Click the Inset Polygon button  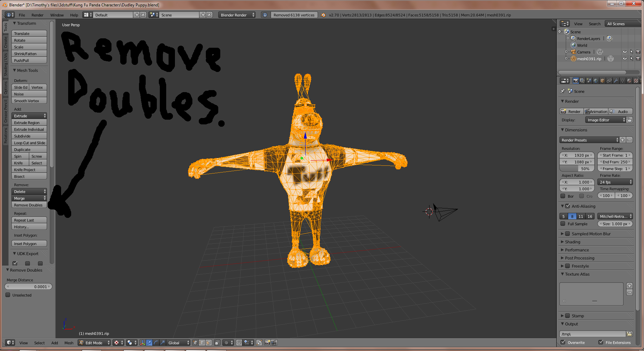click(29, 244)
